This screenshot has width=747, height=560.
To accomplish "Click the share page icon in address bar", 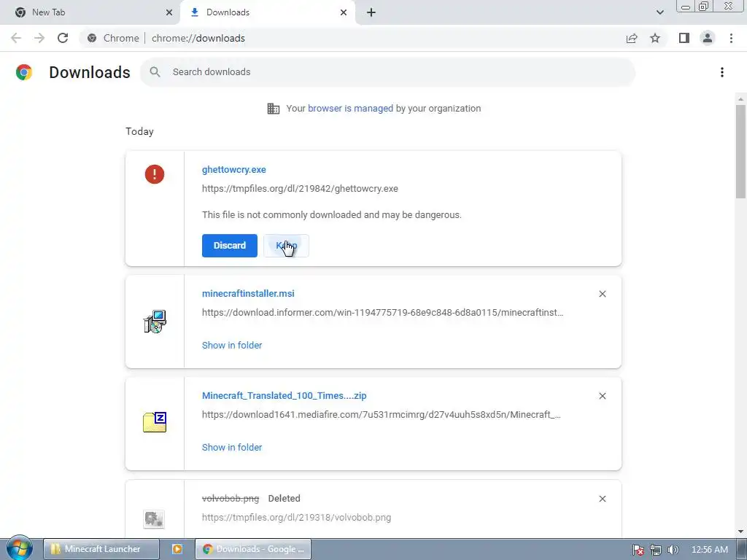I will (x=632, y=38).
